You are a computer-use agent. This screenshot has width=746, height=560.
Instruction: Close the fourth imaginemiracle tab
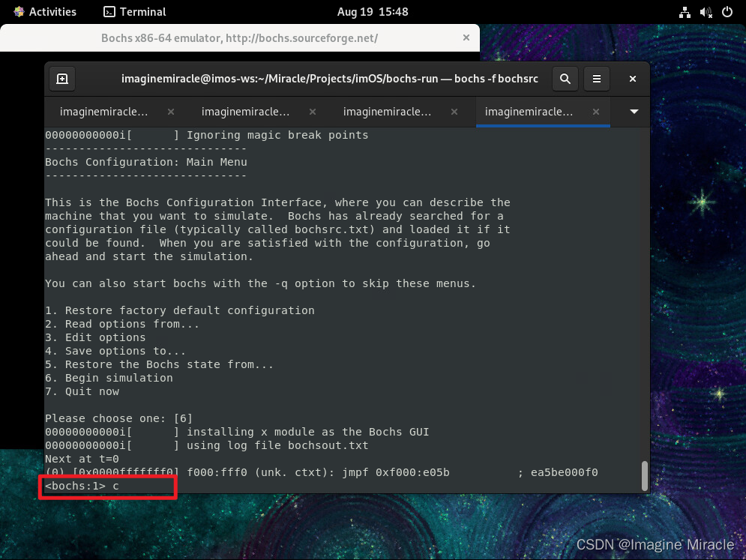(595, 112)
